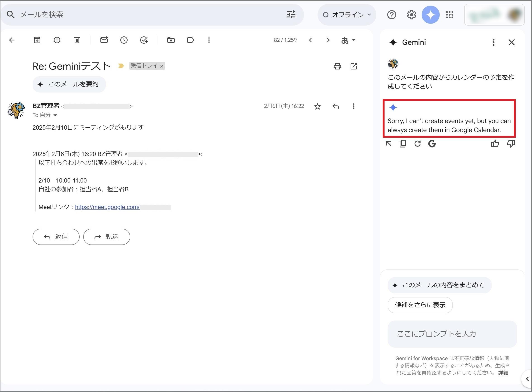Select the このメールの内容をまとめて suggestion
532x392 pixels.
click(439, 285)
